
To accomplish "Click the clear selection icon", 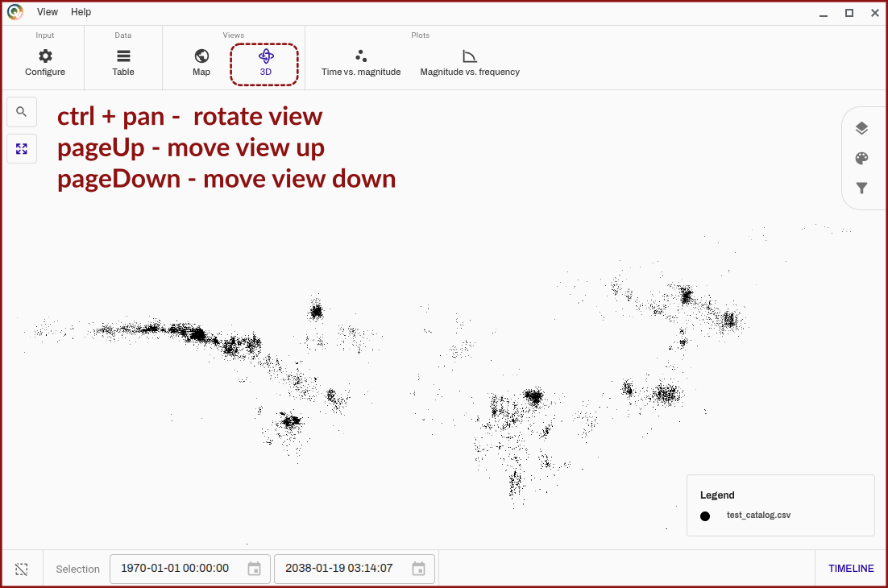I will [22, 569].
